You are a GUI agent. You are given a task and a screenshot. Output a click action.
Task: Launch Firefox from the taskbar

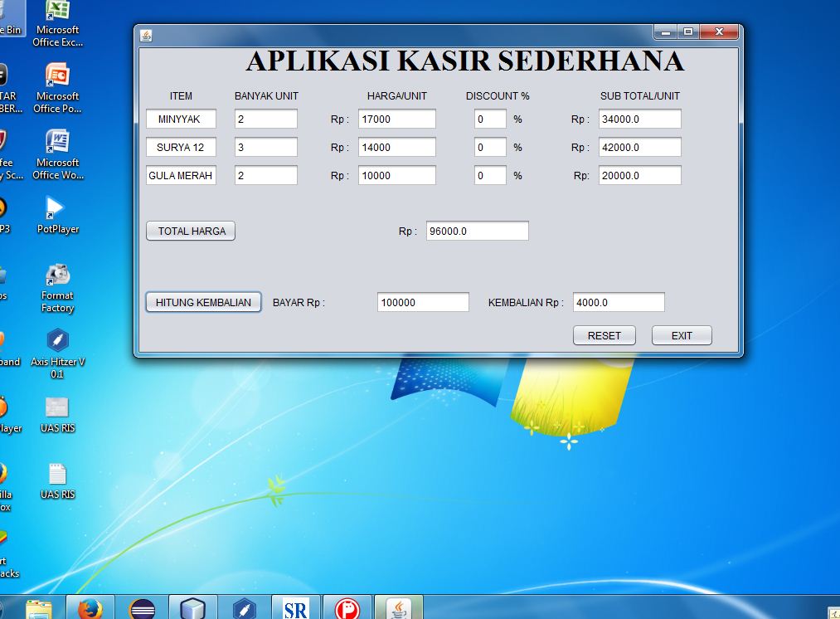[x=90, y=607]
